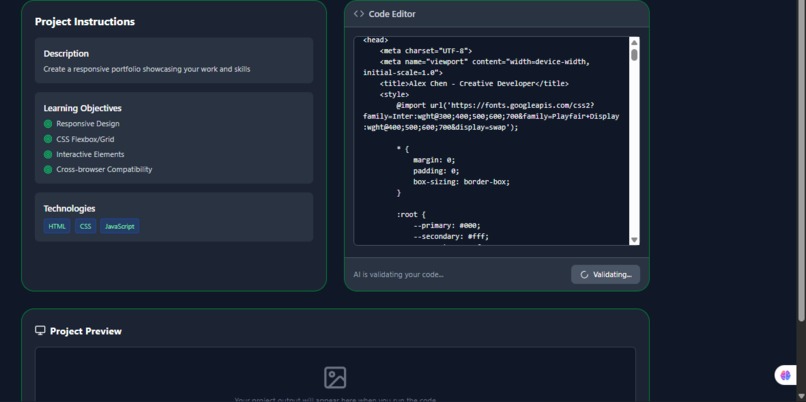Click the ':root {' code line
Viewport: 806px width, 402px height.
pos(411,215)
